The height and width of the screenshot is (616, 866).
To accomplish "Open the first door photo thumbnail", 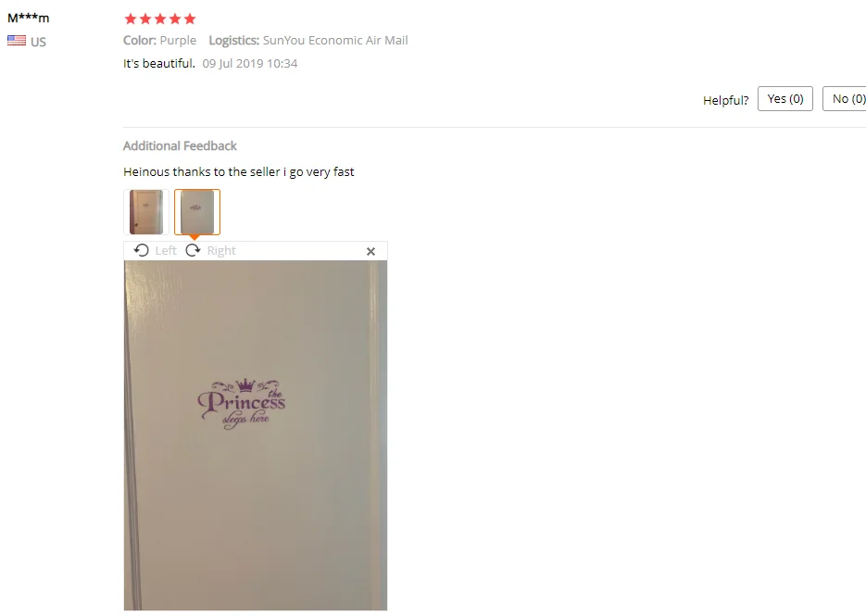I will pos(146,212).
